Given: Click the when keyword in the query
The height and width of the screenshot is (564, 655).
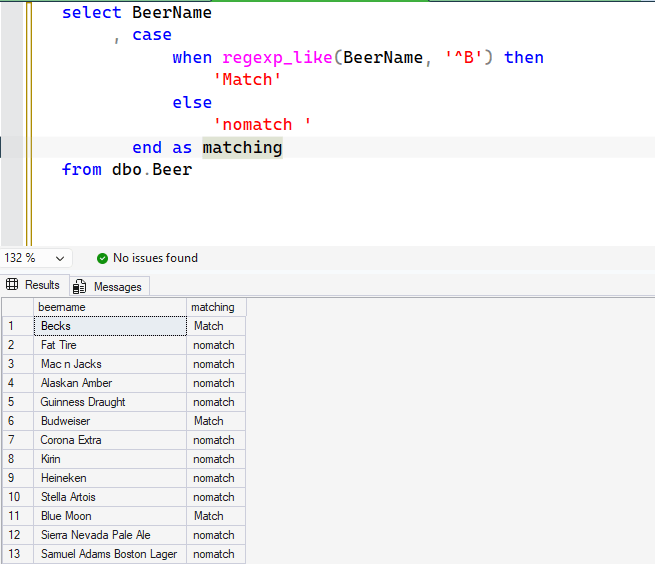Looking at the screenshot, I should tap(192, 58).
